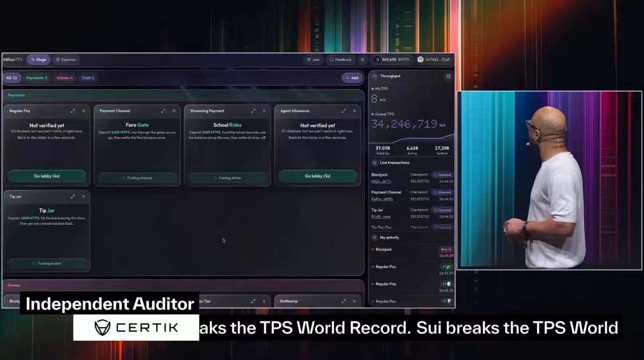
Task: Click the Live transactions swap icon
Action: tap(375, 163)
